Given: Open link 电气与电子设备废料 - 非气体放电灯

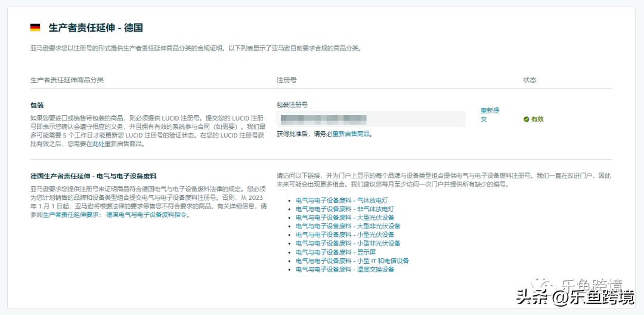Looking at the screenshot, I should [x=345, y=209].
